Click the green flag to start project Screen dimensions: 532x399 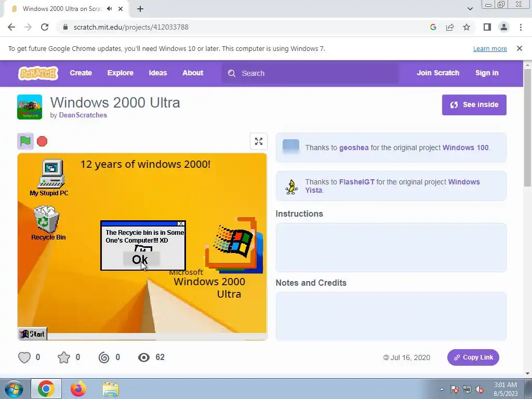(25, 141)
